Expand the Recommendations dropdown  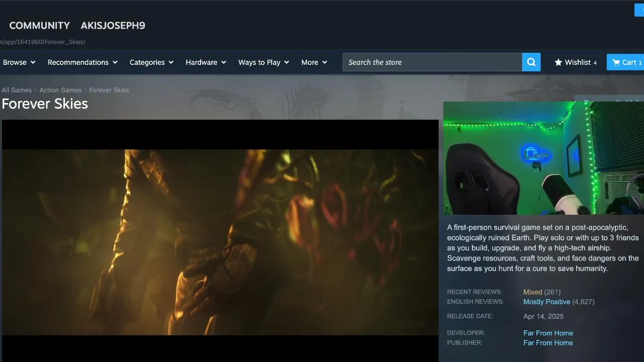[83, 62]
